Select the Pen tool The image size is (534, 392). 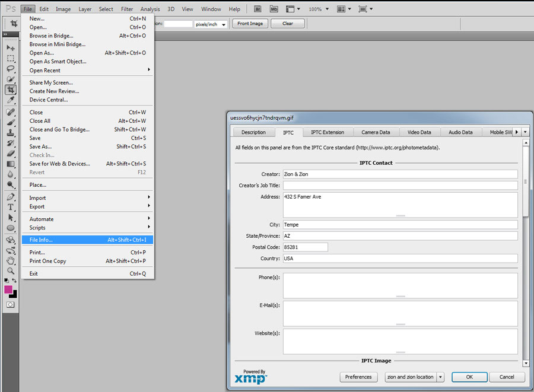point(11,197)
